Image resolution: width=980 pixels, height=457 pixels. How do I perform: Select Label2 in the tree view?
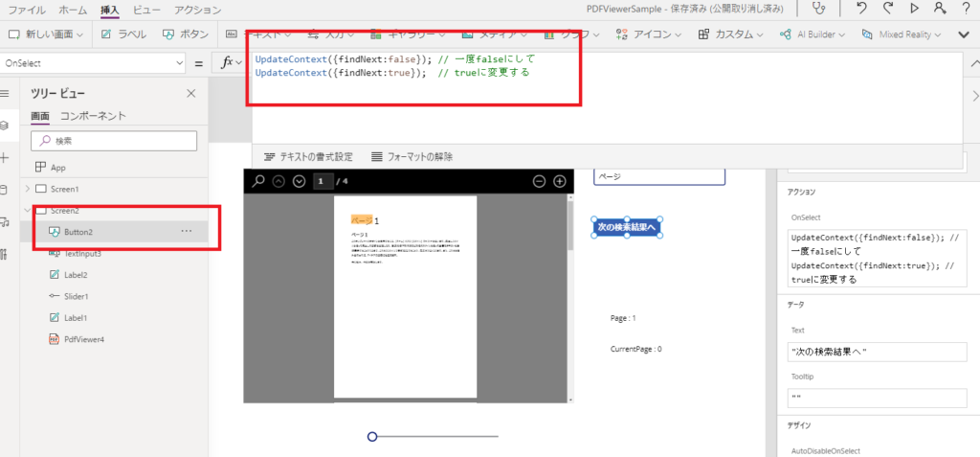pyautogui.click(x=76, y=275)
